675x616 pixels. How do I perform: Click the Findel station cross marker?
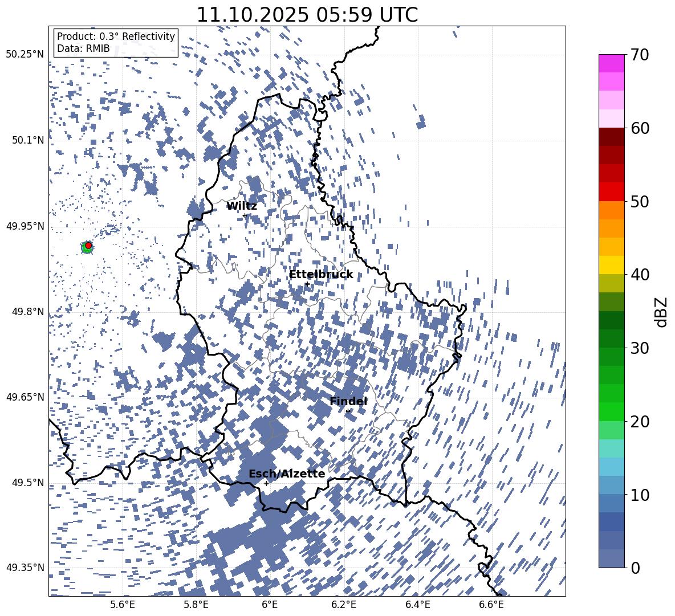point(348,411)
